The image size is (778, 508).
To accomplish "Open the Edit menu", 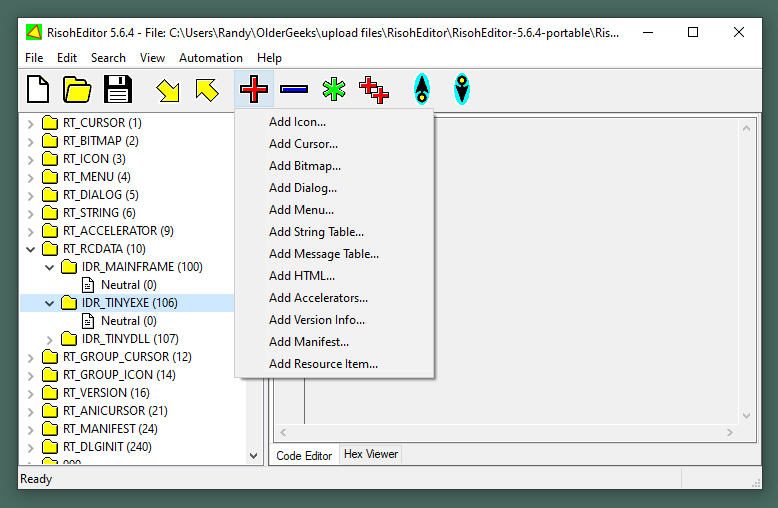I will click(x=67, y=58).
